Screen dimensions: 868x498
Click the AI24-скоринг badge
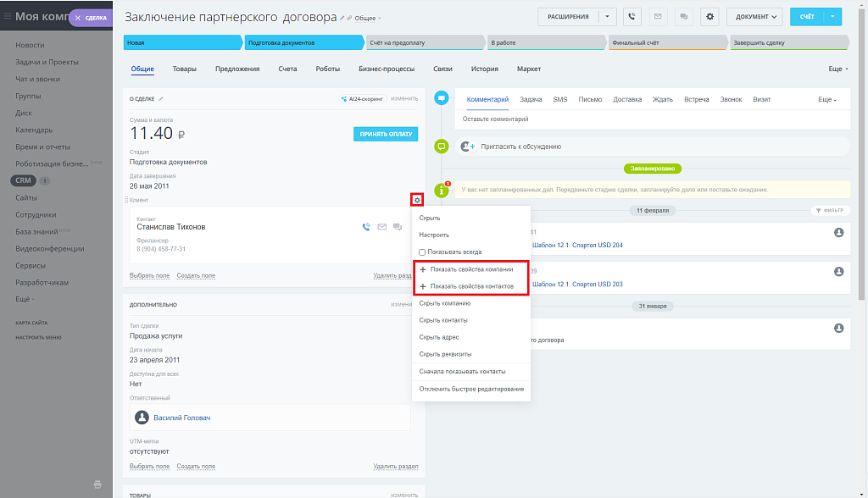[362, 98]
